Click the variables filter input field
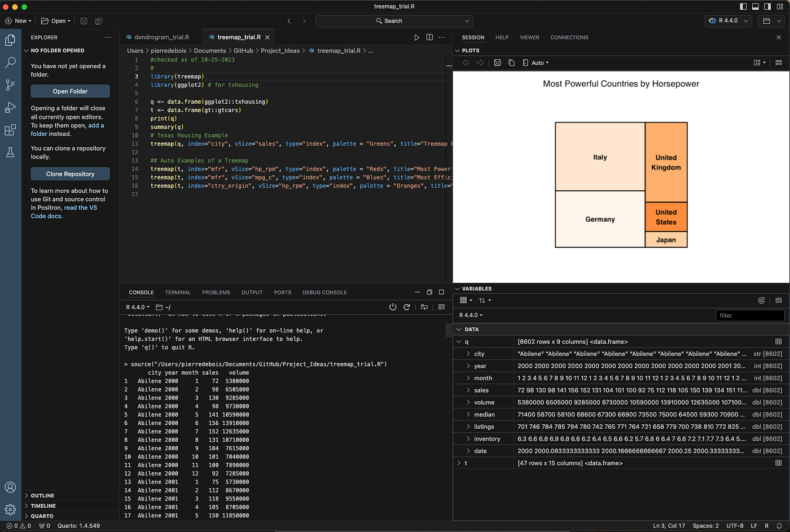The image size is (790, 532). pos(749,315)
